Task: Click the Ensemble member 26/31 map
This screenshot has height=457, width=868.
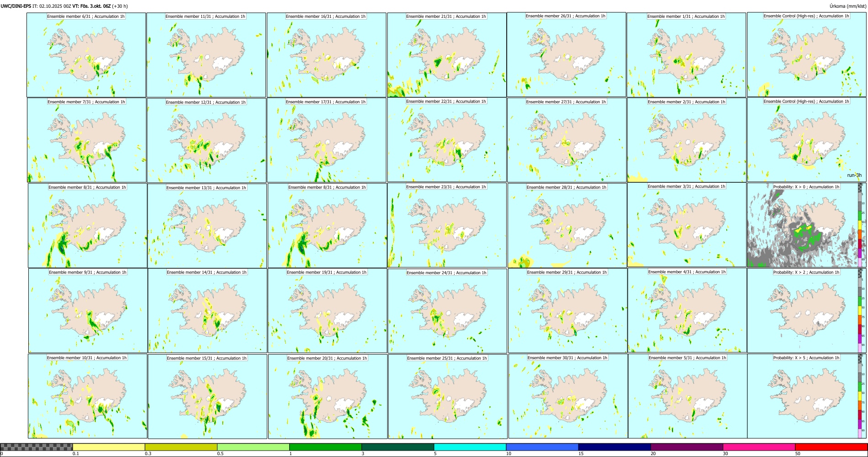Action: [x=566, y=54]
